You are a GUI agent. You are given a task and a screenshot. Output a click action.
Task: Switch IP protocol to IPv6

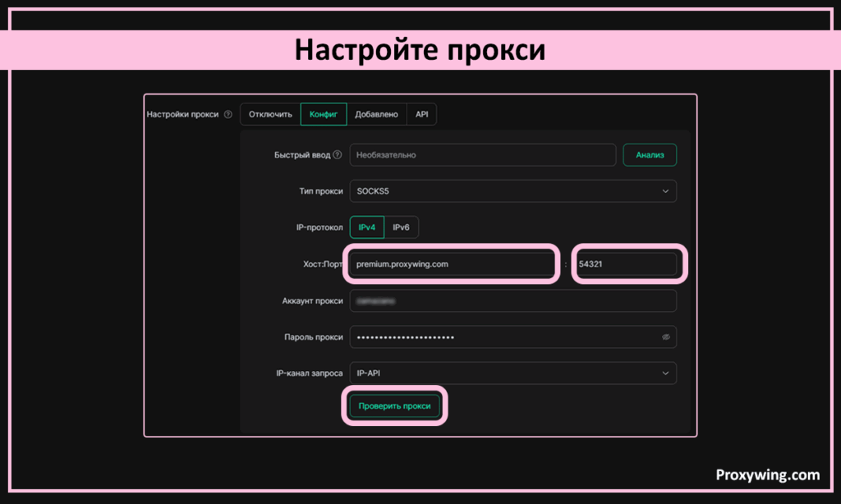point(401,227)
